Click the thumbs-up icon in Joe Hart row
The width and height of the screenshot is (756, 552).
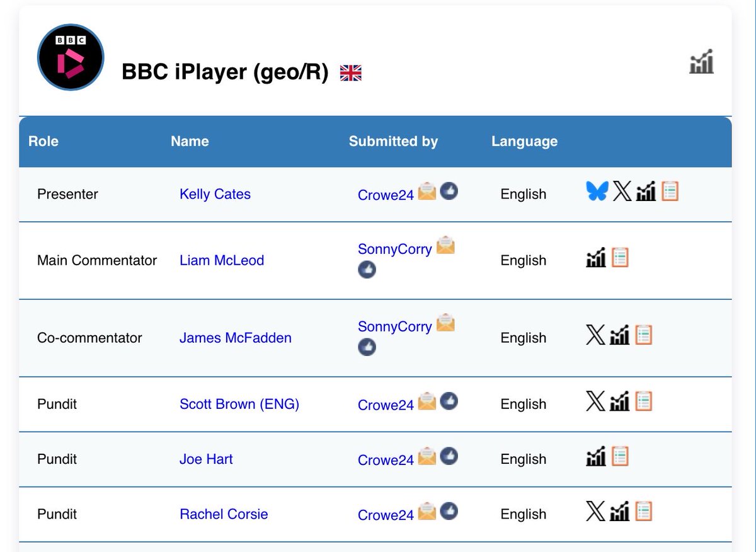[449, 456]
